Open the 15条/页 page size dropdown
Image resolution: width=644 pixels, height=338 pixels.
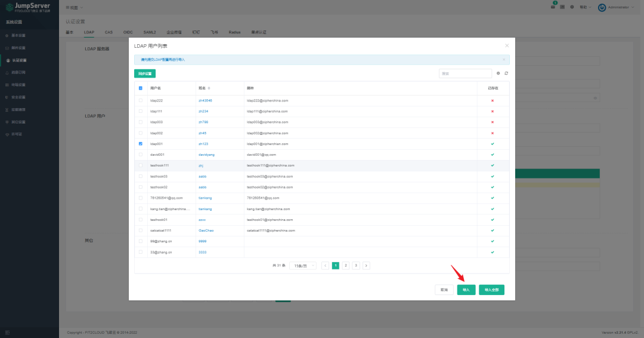click(303, 266)
